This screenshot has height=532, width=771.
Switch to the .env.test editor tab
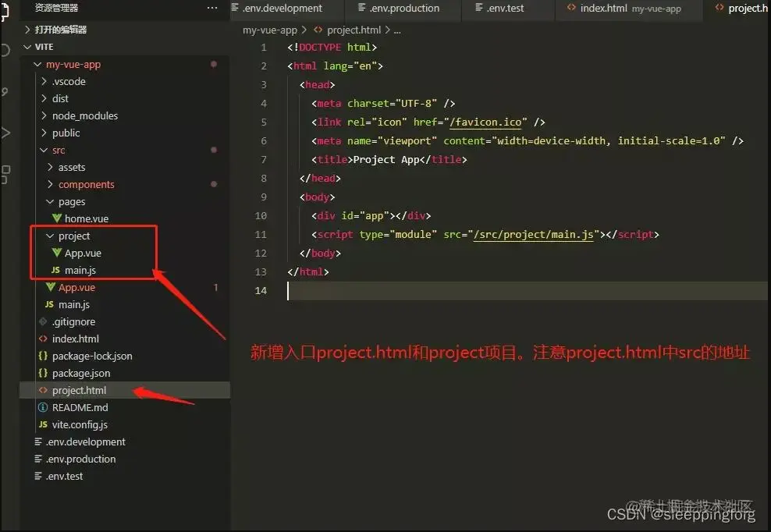(509, 9)
